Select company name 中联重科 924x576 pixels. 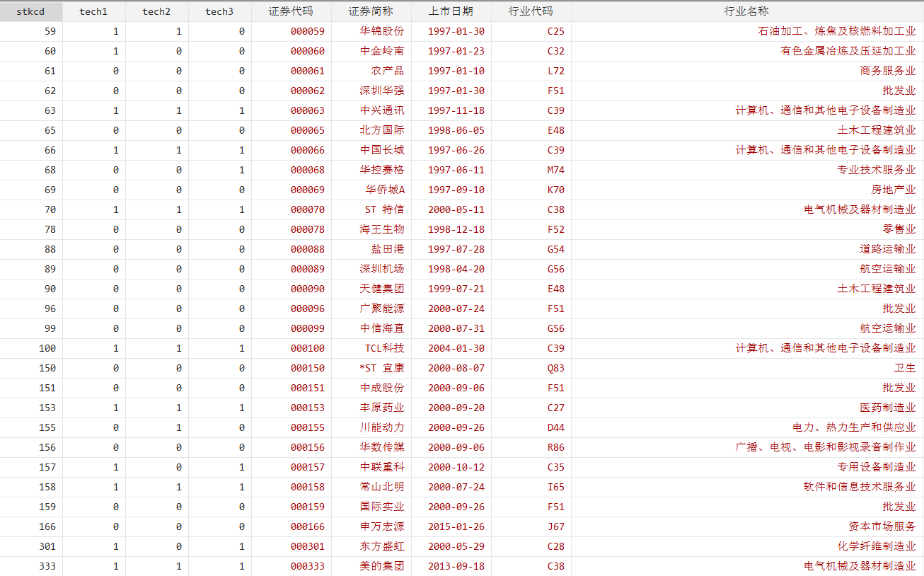tap(382, 467)
